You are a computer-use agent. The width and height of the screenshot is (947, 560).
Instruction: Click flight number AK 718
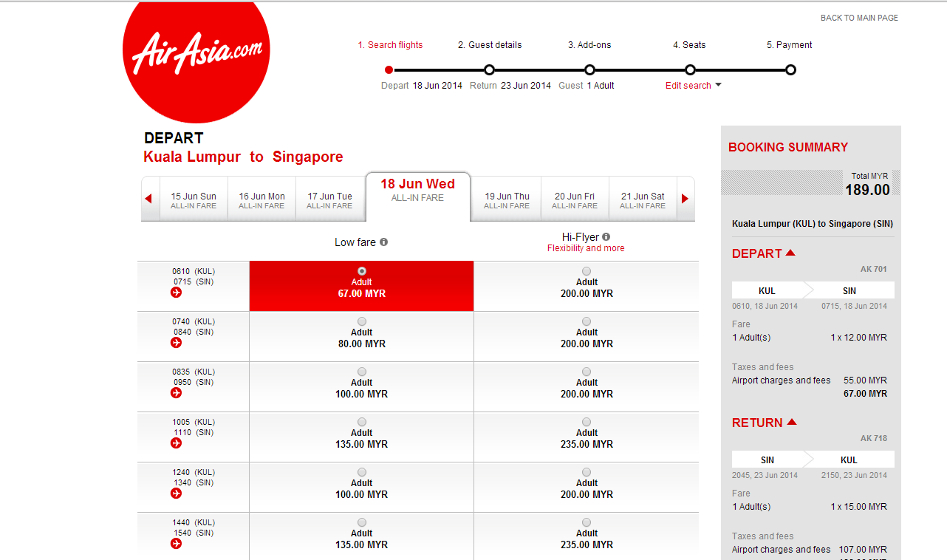(874, 439)
